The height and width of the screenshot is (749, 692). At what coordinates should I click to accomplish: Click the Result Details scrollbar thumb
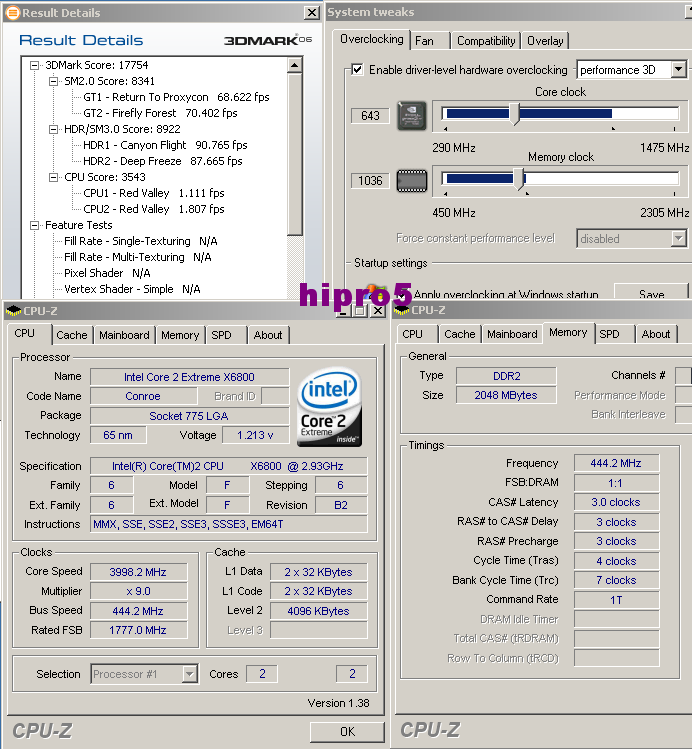295,153
